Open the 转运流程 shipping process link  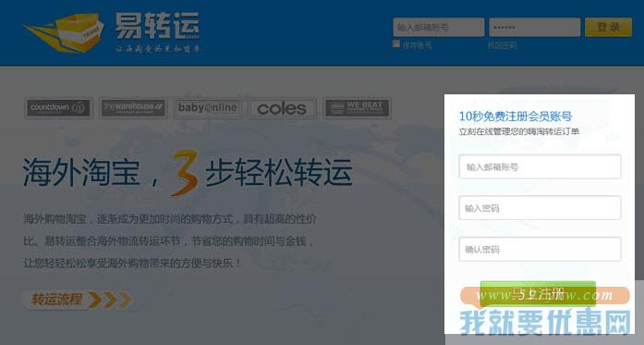tap(57, 300)
